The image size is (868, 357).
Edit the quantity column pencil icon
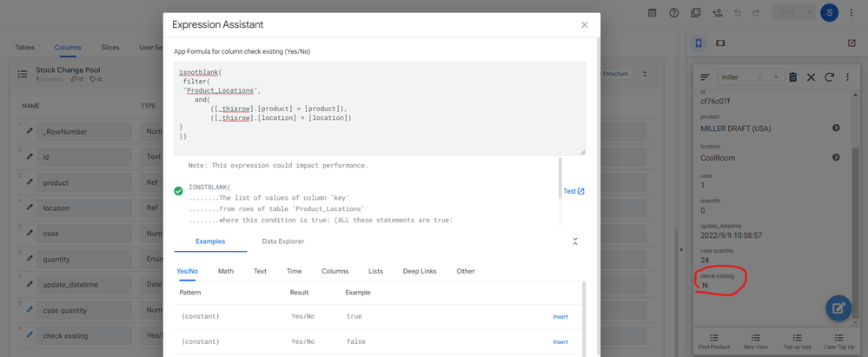point(30,259)
